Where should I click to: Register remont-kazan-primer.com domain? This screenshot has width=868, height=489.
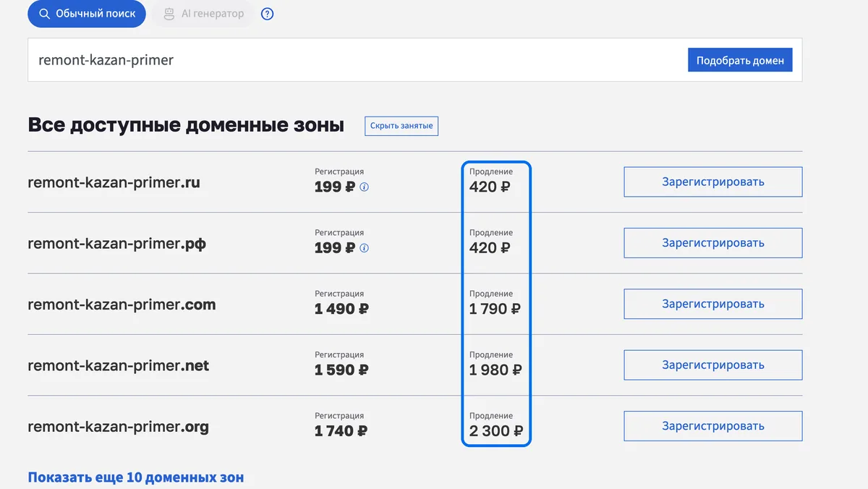pos(713,304)
